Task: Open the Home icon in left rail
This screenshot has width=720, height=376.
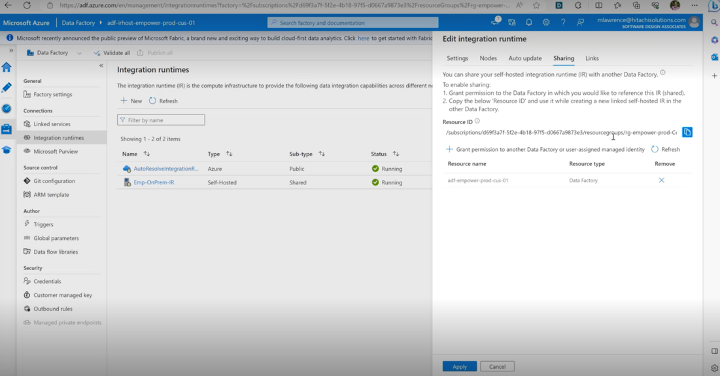Action: click(6, 67)
